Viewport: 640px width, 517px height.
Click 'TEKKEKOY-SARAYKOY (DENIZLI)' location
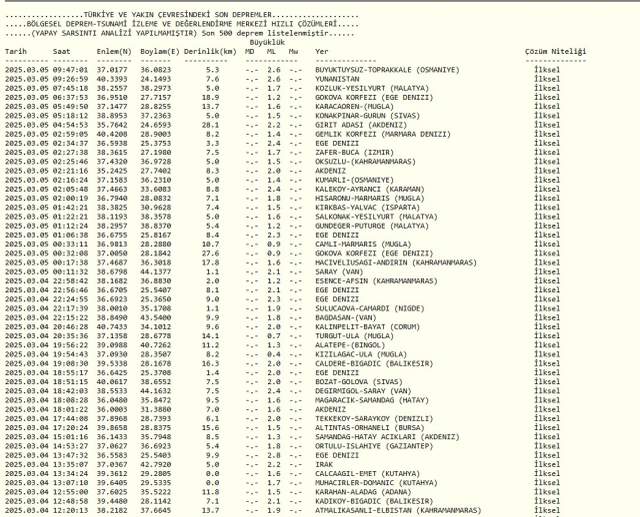click(x=374, y=419)
